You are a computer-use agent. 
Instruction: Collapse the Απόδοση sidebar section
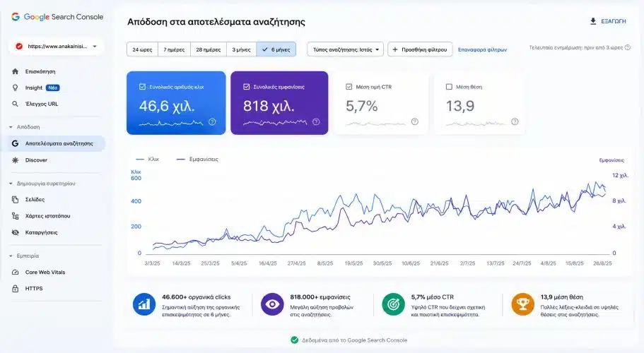(x=11, y=127)
